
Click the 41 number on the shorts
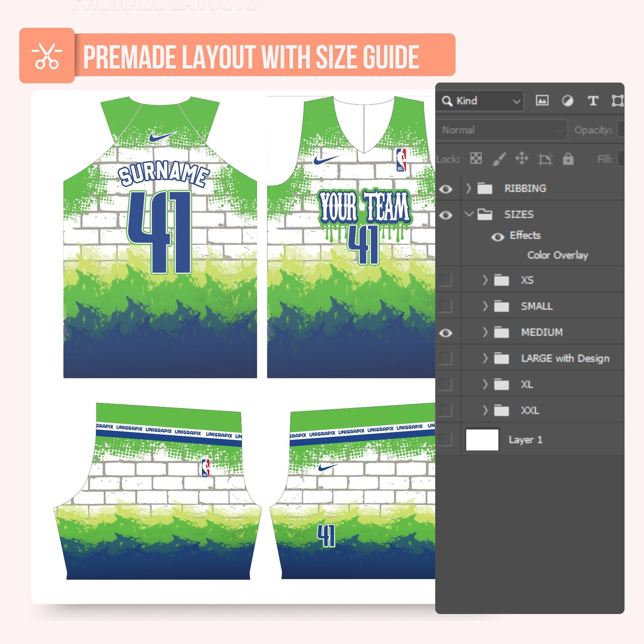pyautogui.click(x=326, y=536)
